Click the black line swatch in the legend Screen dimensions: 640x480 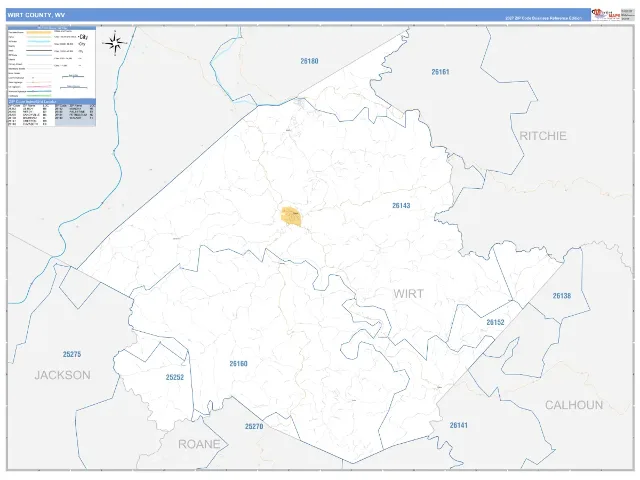coord(39,51)
